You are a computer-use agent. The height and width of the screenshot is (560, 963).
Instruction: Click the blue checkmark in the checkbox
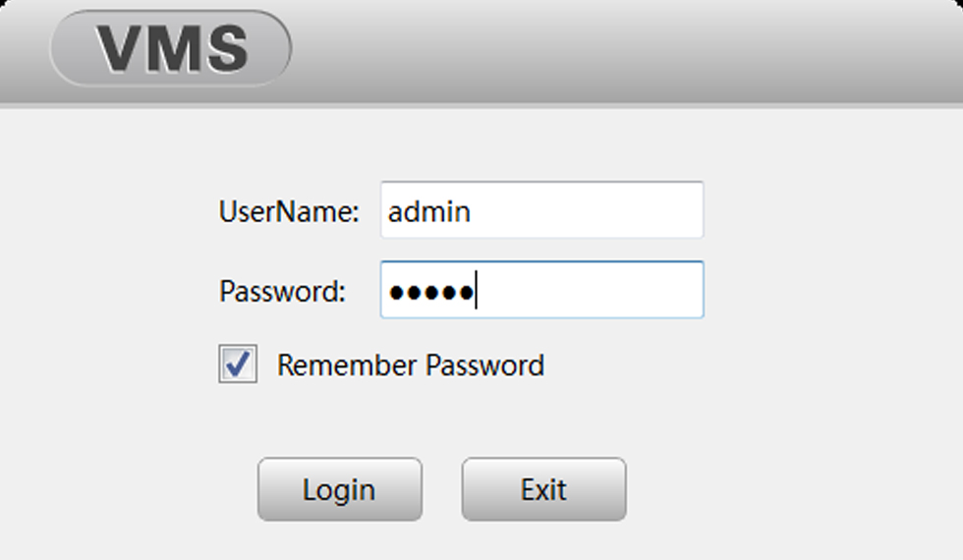point(238,364)
